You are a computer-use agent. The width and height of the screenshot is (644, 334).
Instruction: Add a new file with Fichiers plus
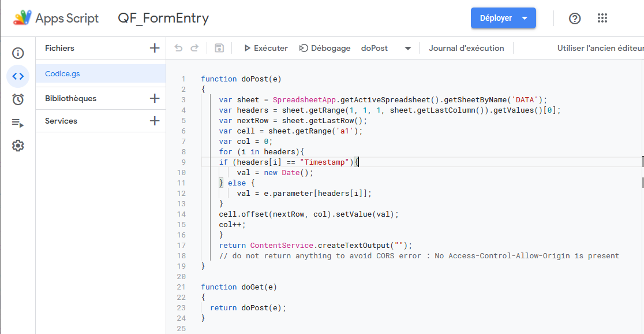[x=154, y=49]
